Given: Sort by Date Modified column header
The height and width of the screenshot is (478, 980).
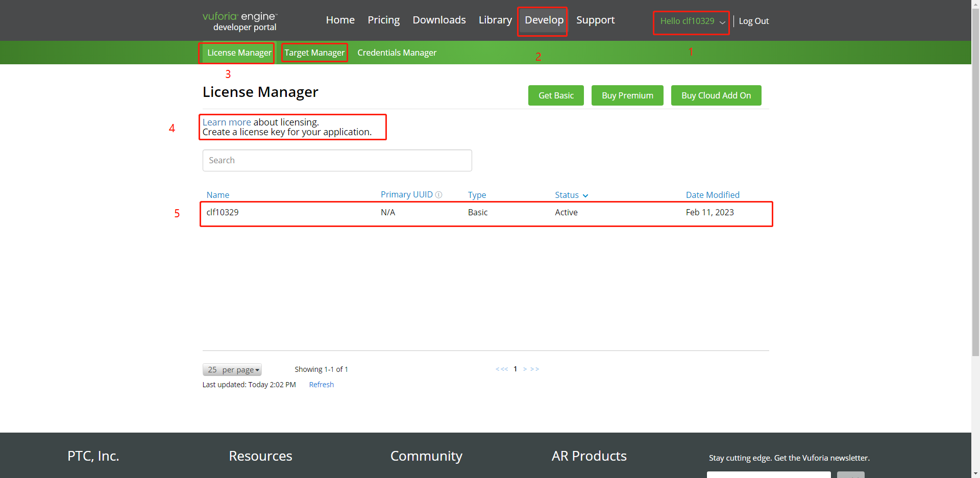Looking at the screenshot, I should 713,195.
